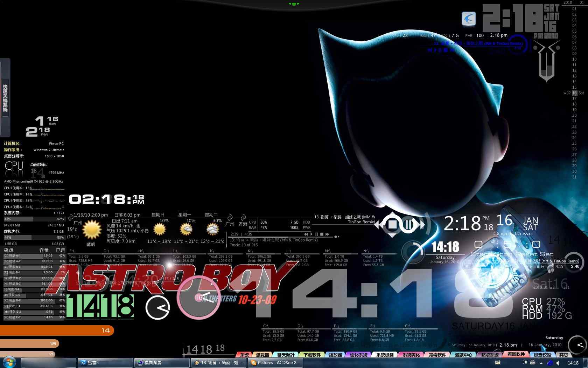588x368 pixels.
Task: Select the 遊戲中心 launcher tab
Action: pos(463,355)
